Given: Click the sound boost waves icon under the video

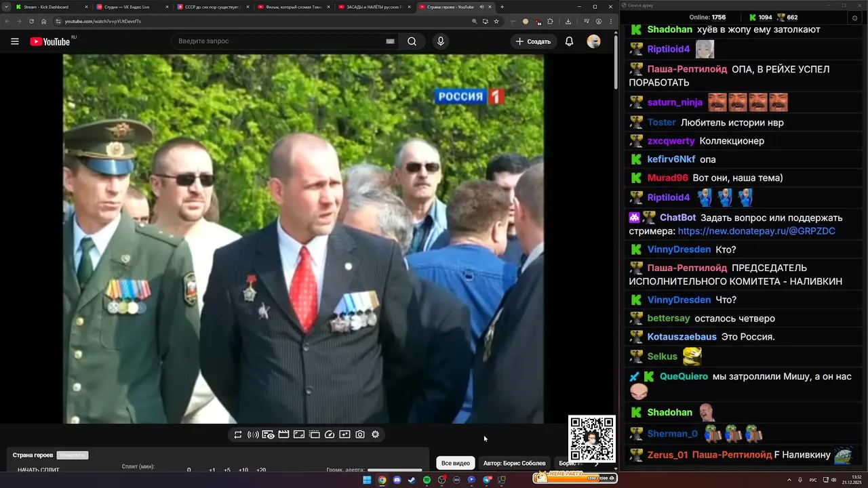Looking at the screenshot, I should pos(253,434).
